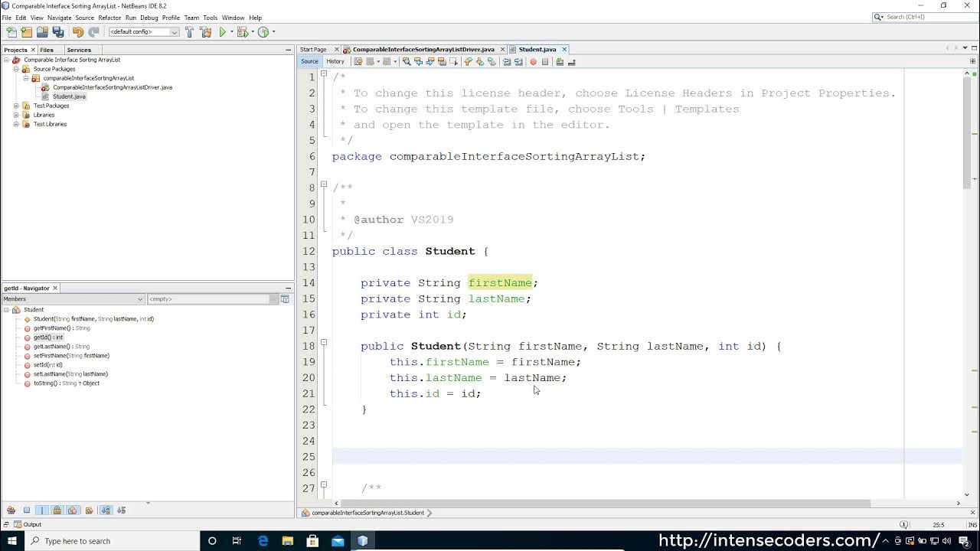Toggle Show Inherited Members in Navigator
Image resolution: width=980 pixels, height=551 pixels.
coord(11,510)
